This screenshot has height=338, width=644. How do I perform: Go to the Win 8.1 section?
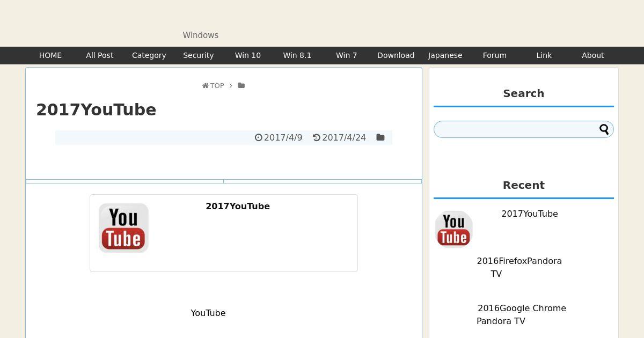(297, 55)
